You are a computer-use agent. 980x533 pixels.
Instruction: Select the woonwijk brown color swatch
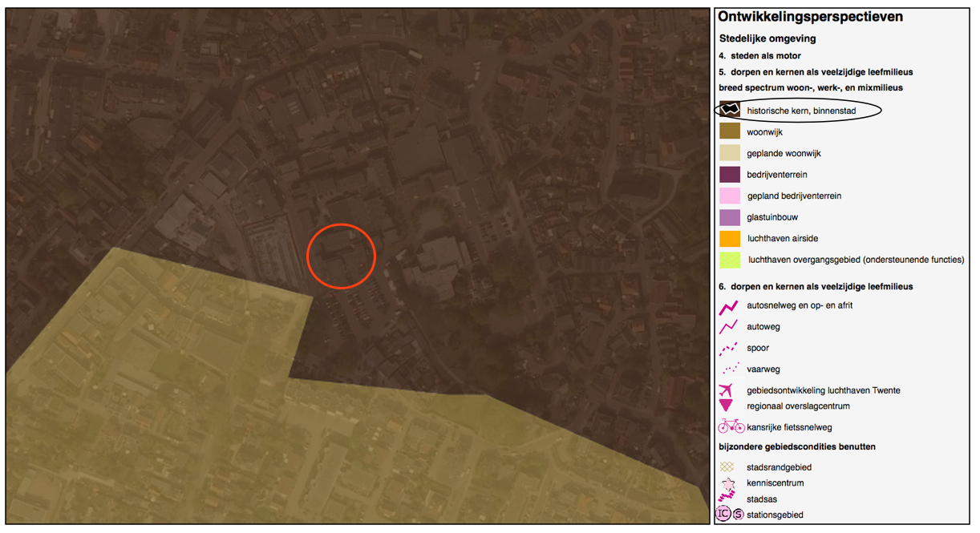click(x=730, y=131)
